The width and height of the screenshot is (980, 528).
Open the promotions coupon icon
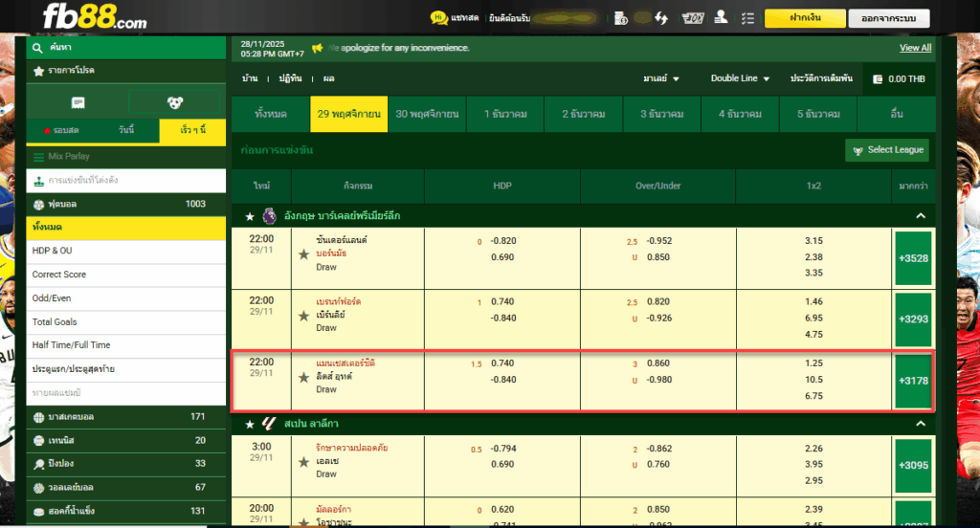coord(693,18)
